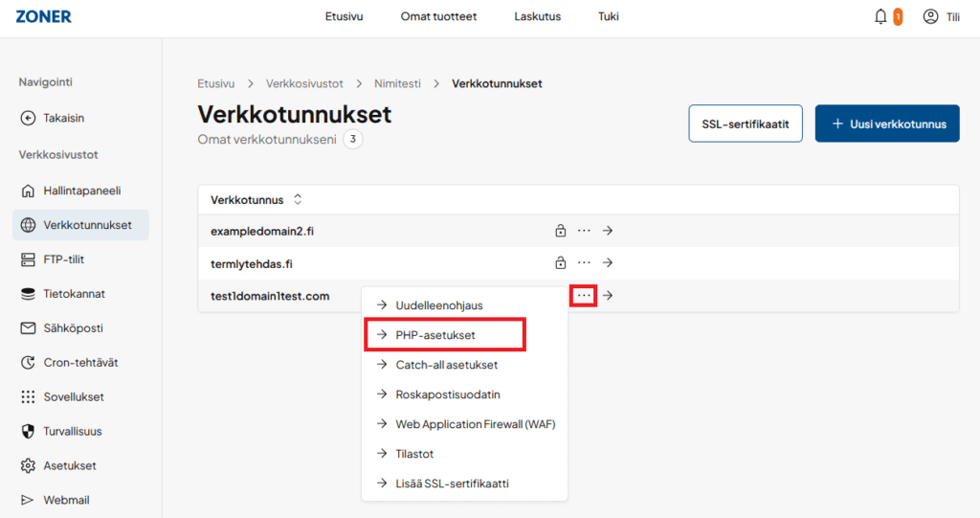This screenshot has height=518, width=980.
Task: Open the Tili account icon
Action: 930,16
